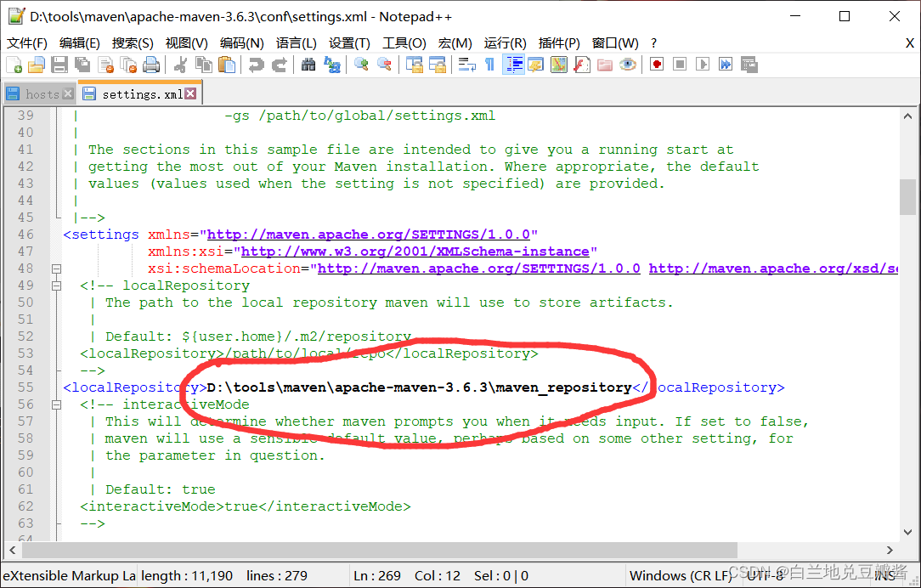The image size is (921, 588).
Task: Open the 编辑(E) menu
Action: (x=79, y=42)
